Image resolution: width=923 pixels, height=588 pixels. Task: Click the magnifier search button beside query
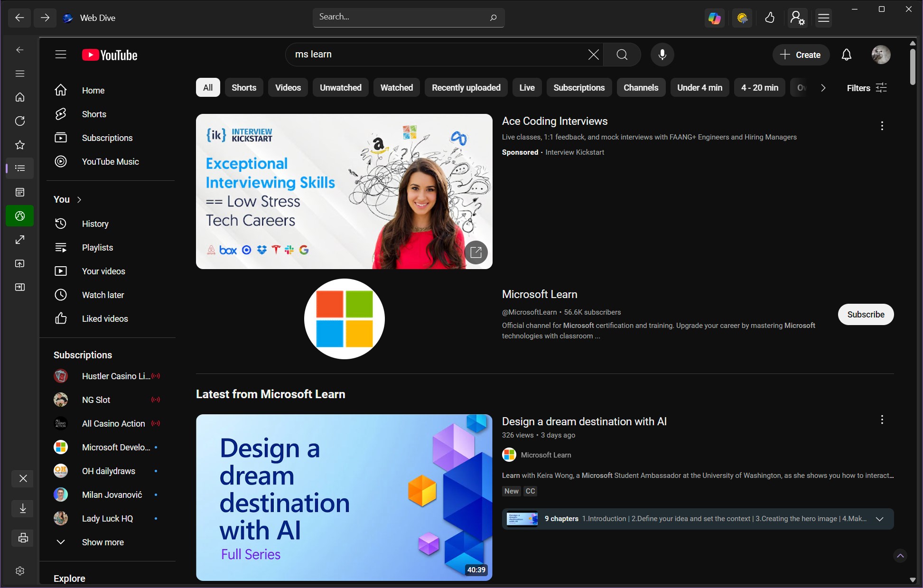[622, 55]
